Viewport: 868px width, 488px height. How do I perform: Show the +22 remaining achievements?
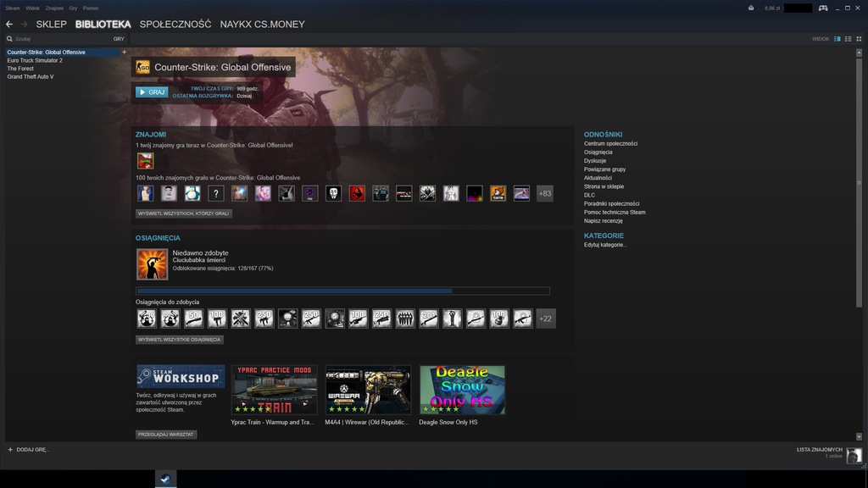[546, 319]
